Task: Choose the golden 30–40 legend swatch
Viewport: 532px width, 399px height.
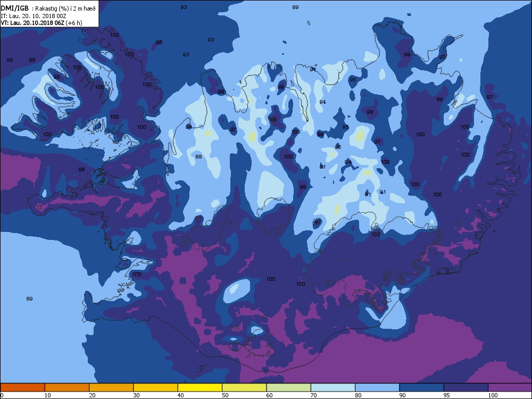Action: tap(156, 387)
